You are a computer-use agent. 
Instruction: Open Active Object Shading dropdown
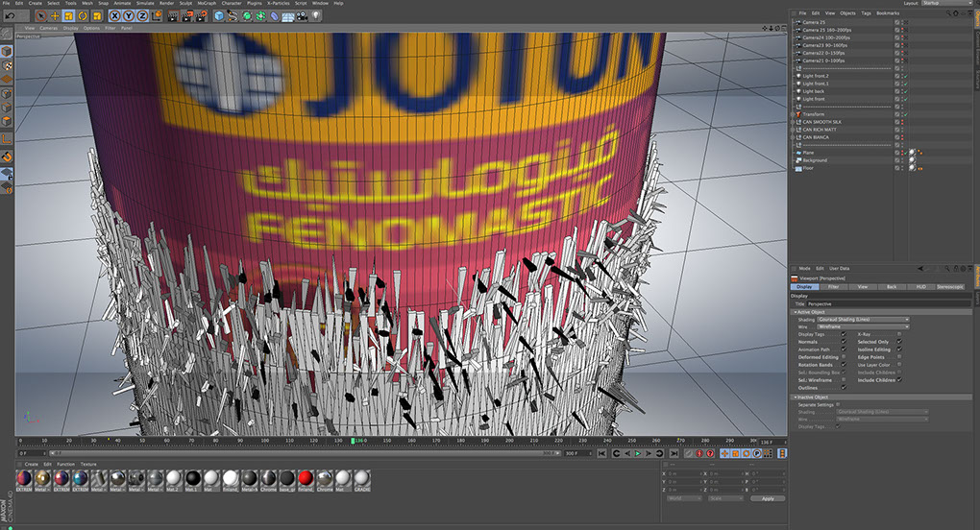point(863,320)
